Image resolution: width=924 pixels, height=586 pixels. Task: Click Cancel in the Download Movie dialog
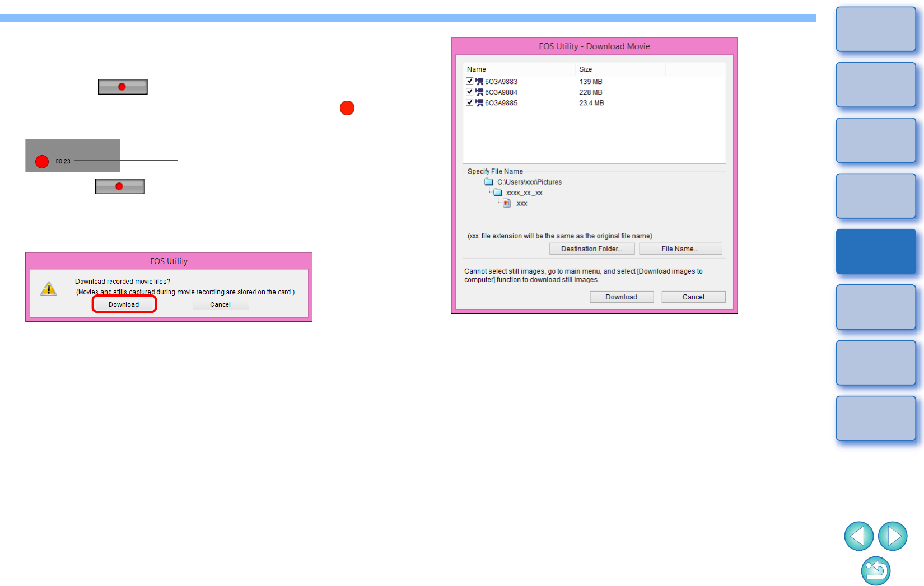[x=693, y=297]
